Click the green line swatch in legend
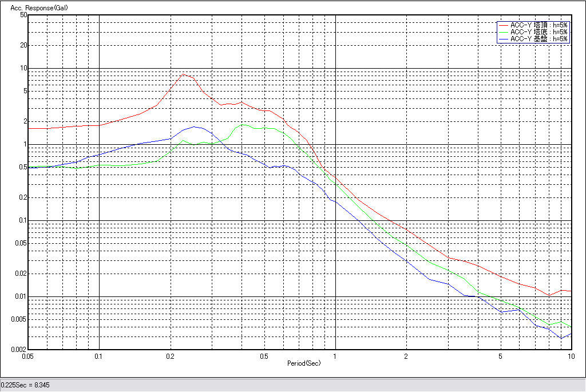586x392 pixels. coord(504,32)
